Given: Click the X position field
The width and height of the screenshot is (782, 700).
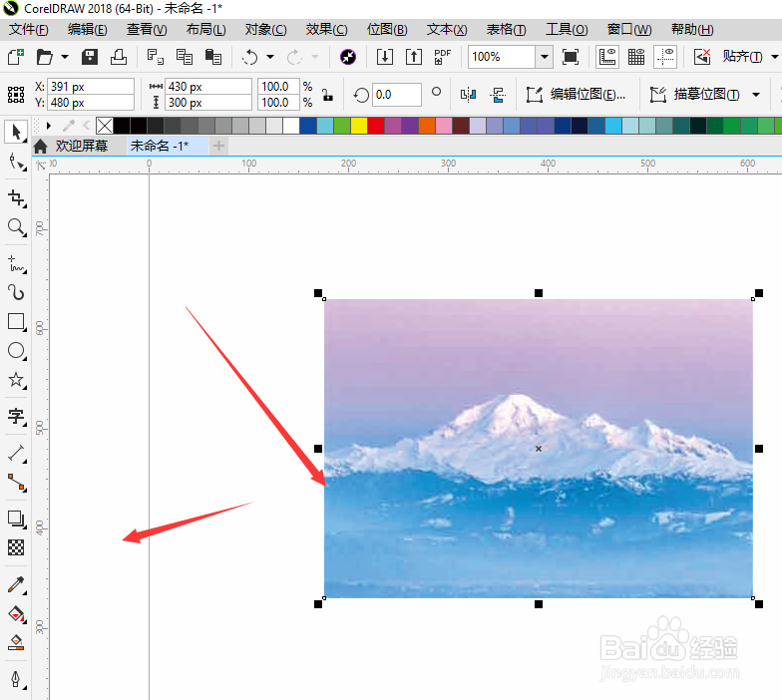Looking at the screenshot, I should [90, 86].
